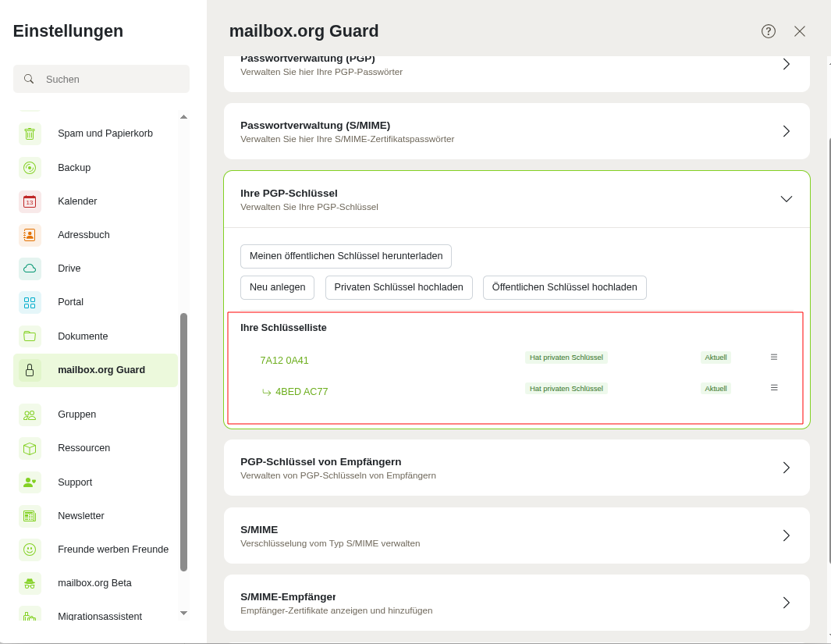Select Portal in settings sidebar
This screenshot has width=831, height=644.
pyautogui.click(x=95, y=302)
